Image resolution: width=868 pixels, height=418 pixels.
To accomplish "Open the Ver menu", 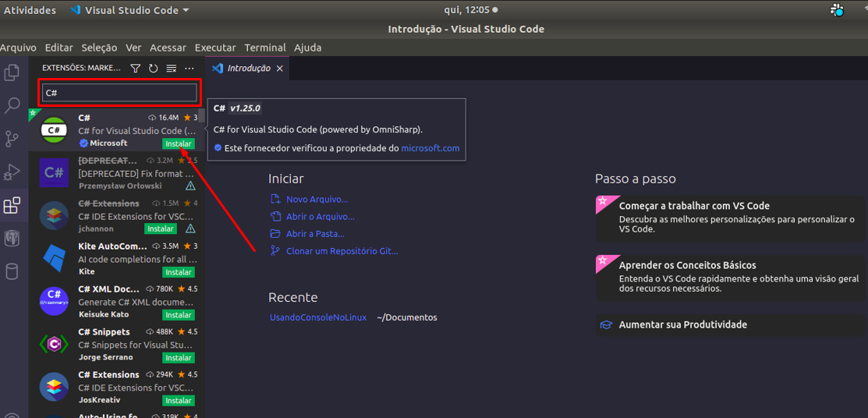I will (x=133, y=48).
